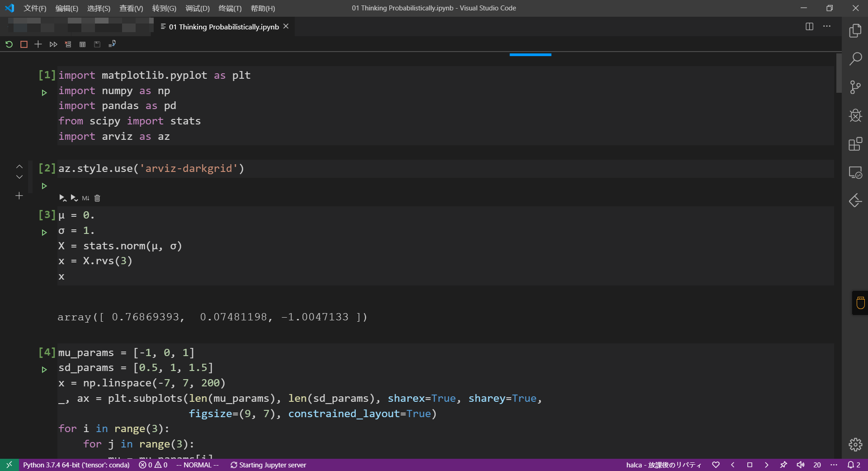Select the Python 3.7.4 interpreter in the status bar
The height and width of the screenshot is (471, 868).
[76, 465]
